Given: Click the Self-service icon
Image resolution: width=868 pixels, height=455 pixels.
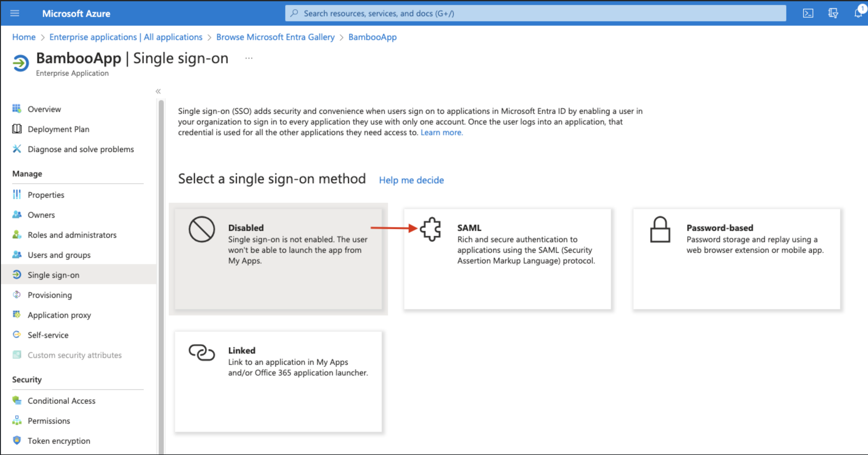Looking at the screenshot, I should click(x=17, y=335).
